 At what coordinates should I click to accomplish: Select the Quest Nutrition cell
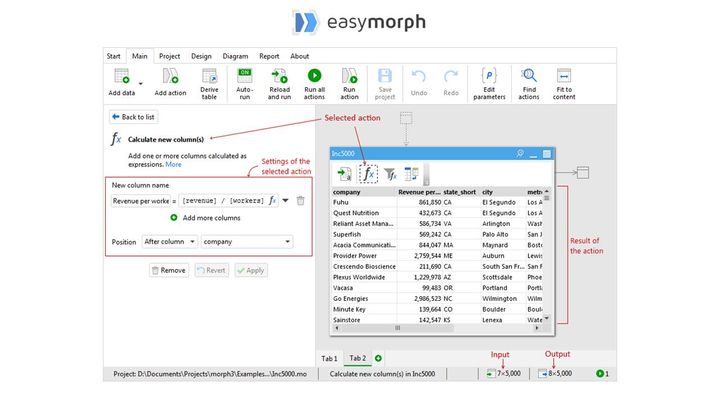coord(364,213)
